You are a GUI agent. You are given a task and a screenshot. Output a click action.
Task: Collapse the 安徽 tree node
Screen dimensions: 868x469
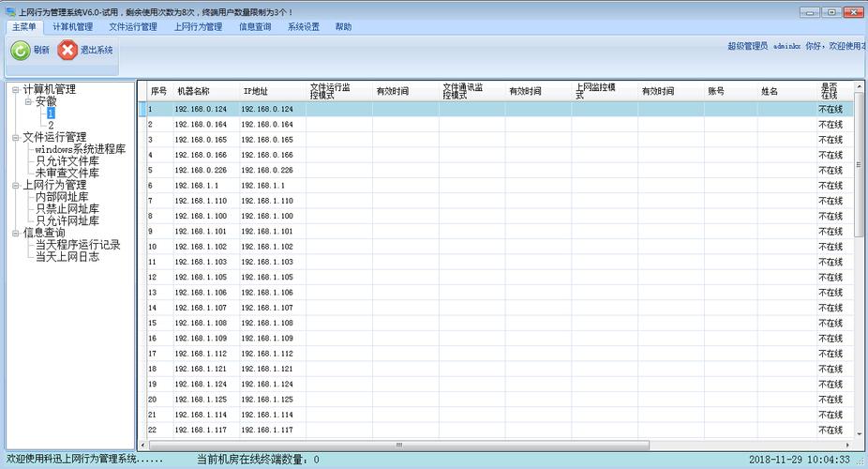28,101
